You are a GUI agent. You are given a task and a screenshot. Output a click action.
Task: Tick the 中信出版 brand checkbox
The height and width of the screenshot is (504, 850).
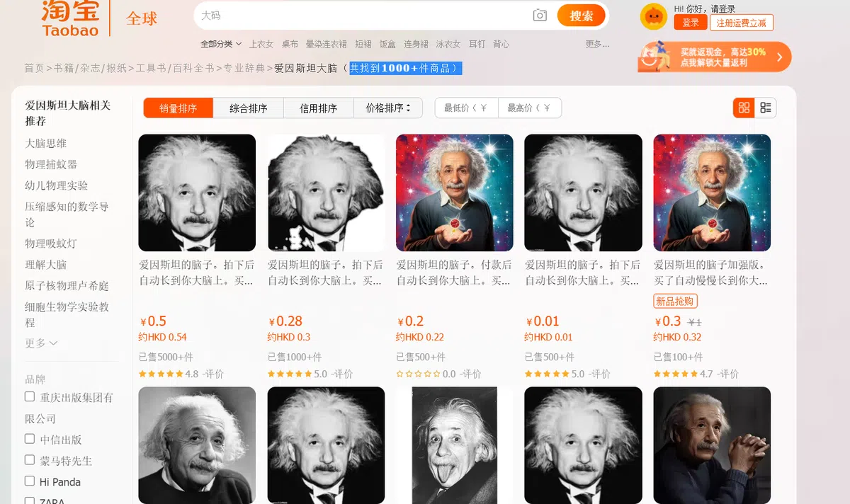pyautogui.click(x=30, y=439)
